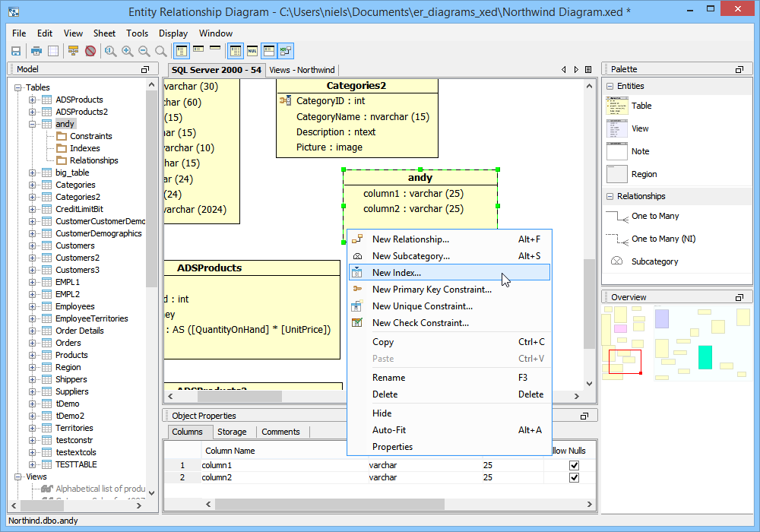Viewport: 760px width, 532px height.
Task: Choose the Subcategory relationship tool
Action: point(654,261)
